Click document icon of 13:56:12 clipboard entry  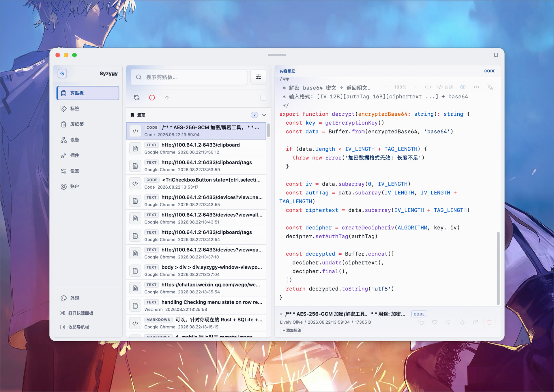click(x=135, y=148)
